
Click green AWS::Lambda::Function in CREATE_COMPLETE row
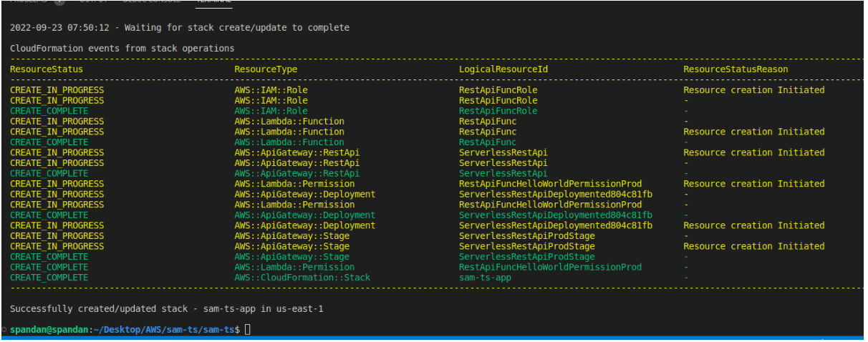tap(289, 142)
